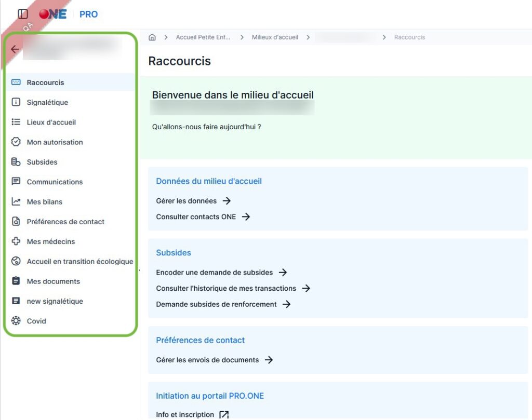Open Mes documents in sidebar
532x420 pixels.
pyautogui.click(x=53, y=281)
